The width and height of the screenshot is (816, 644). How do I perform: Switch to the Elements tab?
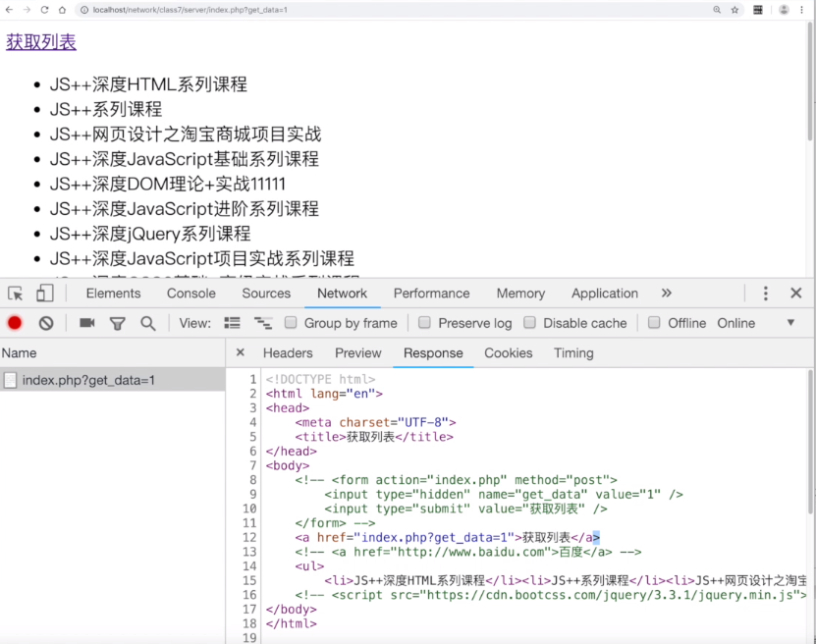point(114,294)
